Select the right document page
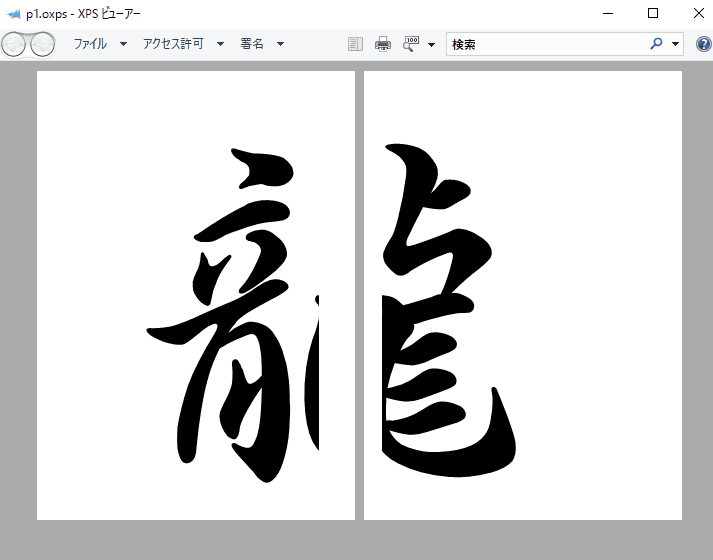The width and height of the screenshot is (713, 560). [523, 295]
